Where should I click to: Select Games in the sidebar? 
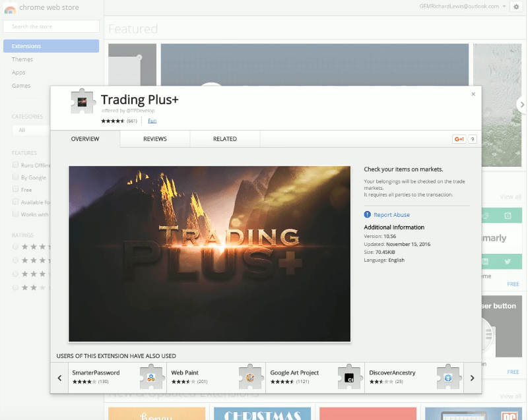click(21, 86)
